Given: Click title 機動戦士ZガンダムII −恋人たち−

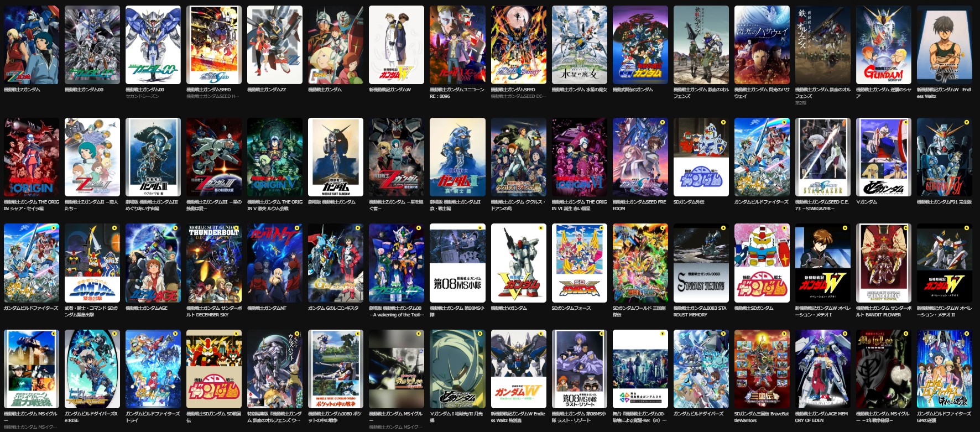Looking at the screenshot, I should (x=91, y=205).
